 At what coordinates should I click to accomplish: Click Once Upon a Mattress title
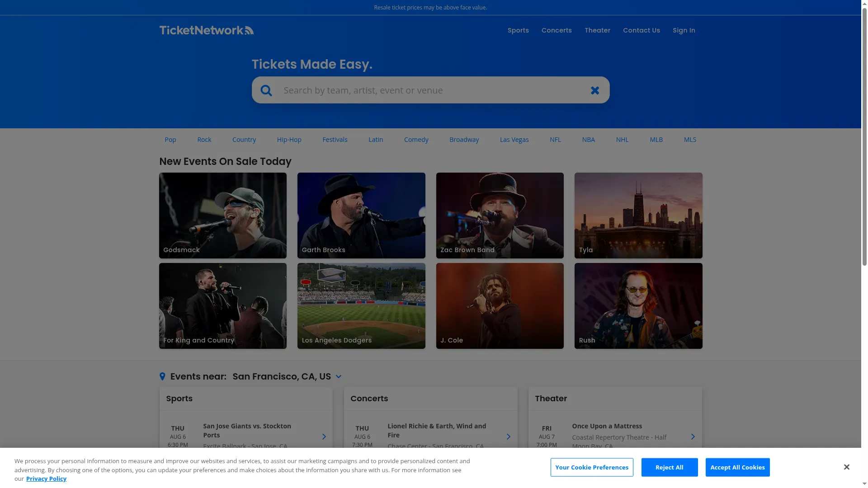tap(607, 426)
